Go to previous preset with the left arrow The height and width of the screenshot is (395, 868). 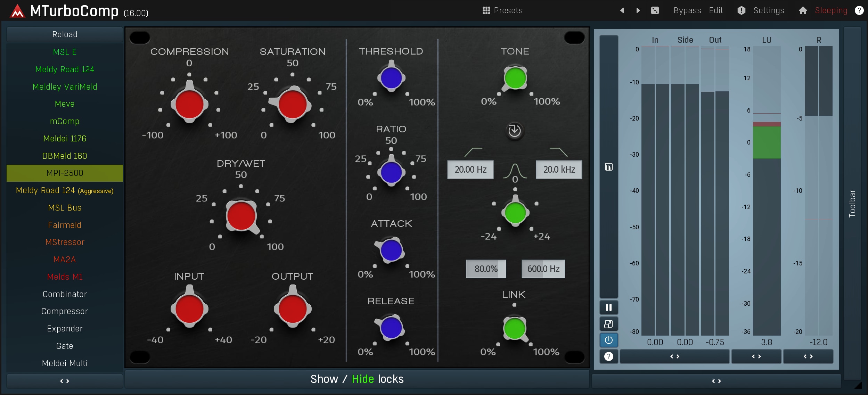(x=622, y=10)
